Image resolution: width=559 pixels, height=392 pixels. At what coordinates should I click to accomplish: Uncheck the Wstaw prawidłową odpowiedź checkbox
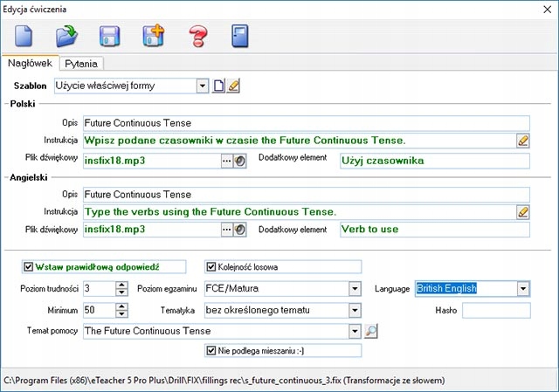[30, 267]
